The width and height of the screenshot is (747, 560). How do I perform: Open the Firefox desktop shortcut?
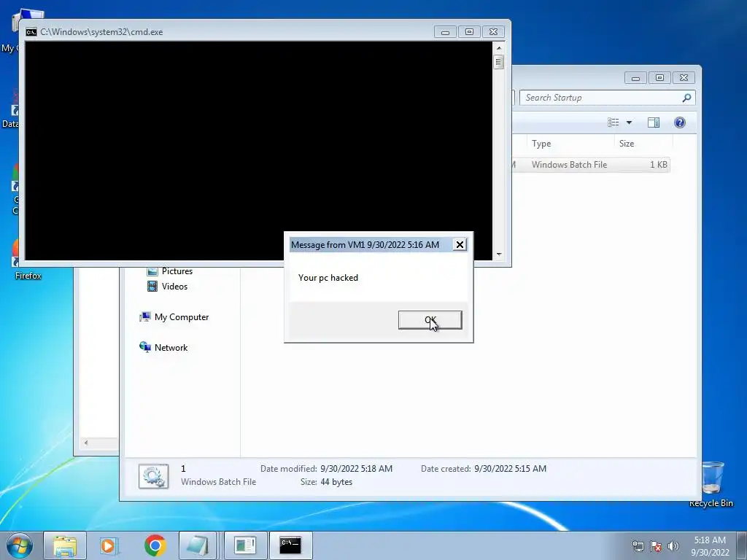[28, 260]
